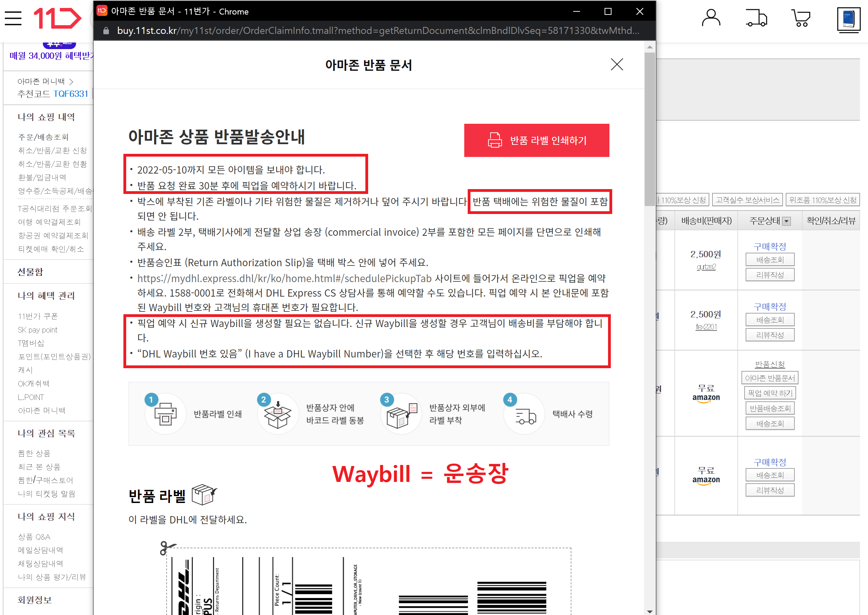Viewport: 868px width, 615px height.
Task: Click the lock icon in the address bar
Action: [106, 31]
